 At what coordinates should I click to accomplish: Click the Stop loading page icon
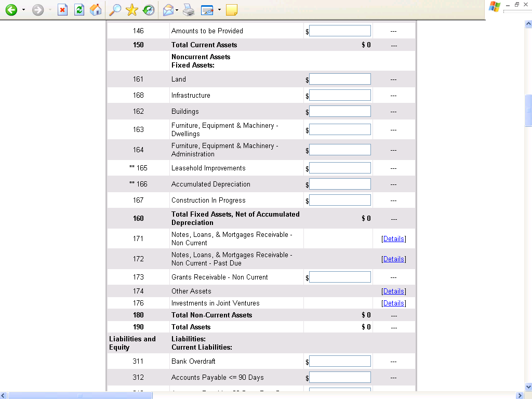click(62, 10)
